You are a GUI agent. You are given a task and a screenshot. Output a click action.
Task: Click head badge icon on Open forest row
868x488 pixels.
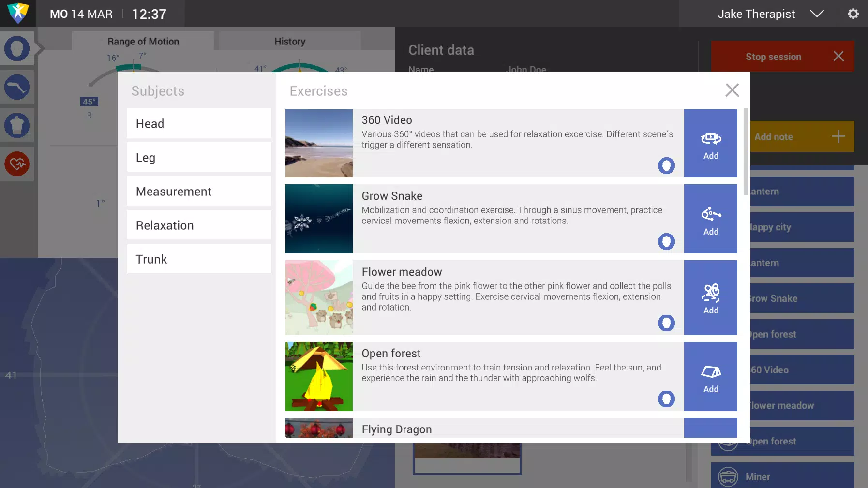tap(666, 399)
